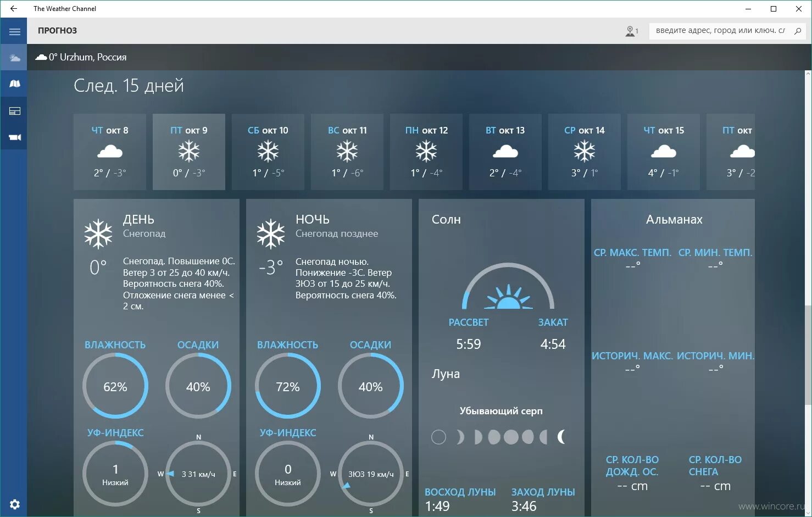The width and height of the screenshot is (812, 517).
Task: Click the Альманах heading
Action: (674, 219)
